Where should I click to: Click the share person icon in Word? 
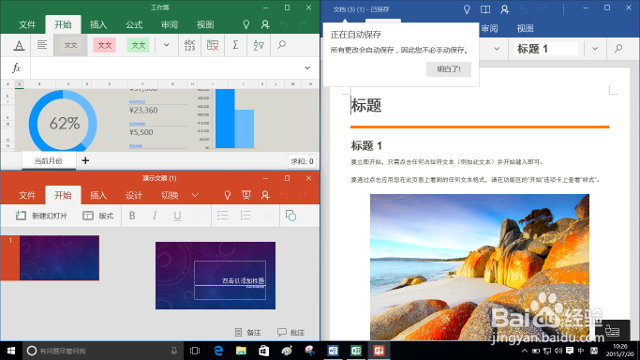504,9
